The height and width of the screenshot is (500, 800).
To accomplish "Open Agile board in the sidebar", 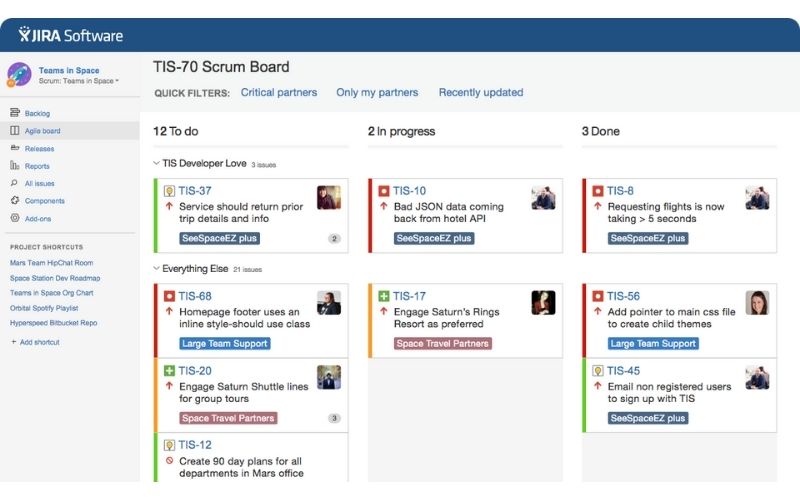I will [42, 131].
